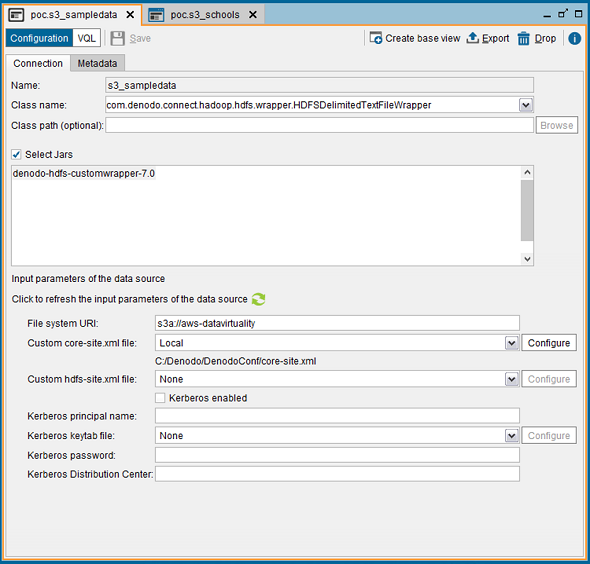Viewport: 590px width, 564px height.
Task: Expand the Custom core-site.xml file dropdown
Action: [x=511, y=343]
